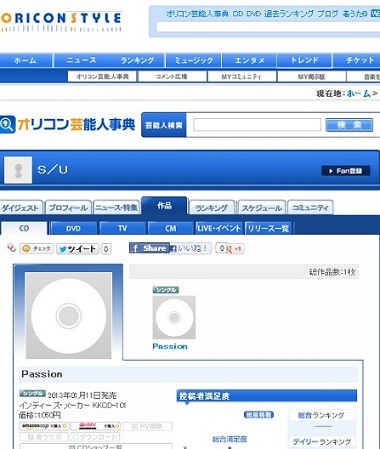Viewport: 380px width, 449px height.
Task: Select the LIVE・イベント sub-tab
Action: (219, 228)
